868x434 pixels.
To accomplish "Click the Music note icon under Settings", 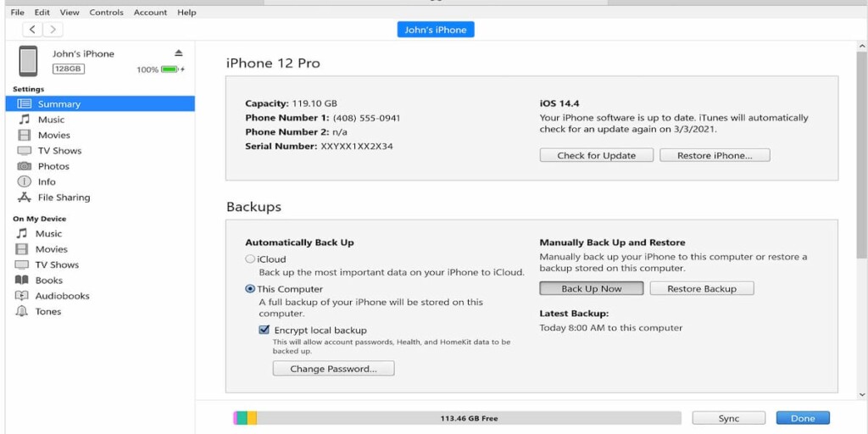I will [24, 120].
